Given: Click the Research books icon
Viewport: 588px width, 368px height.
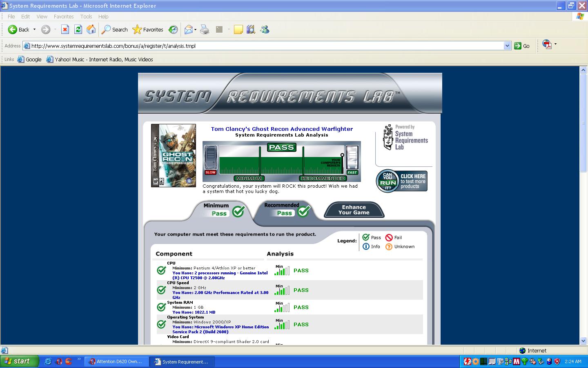Looking at the screenshot, I should tap(251, 29).
